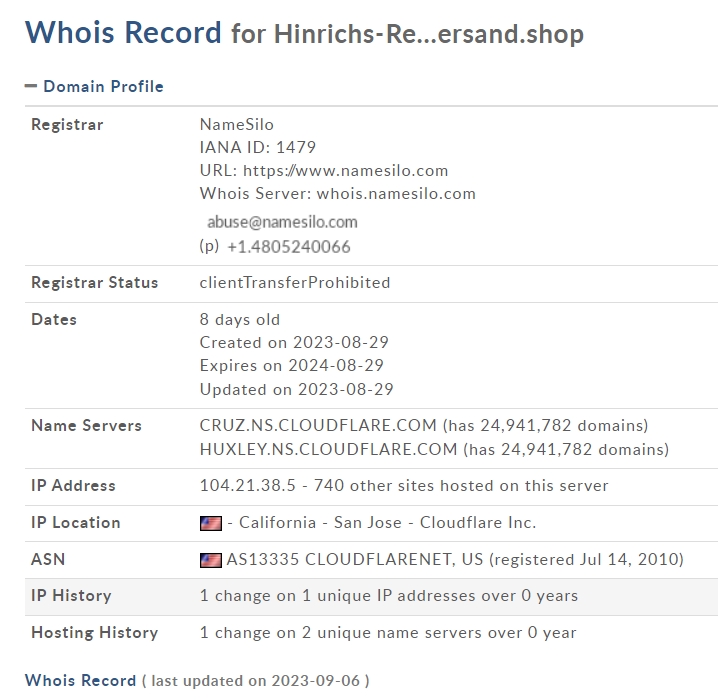Click the Registrar Status row label
The width and height of the screenshot is (718, 700).
click(x=95, y=282)
